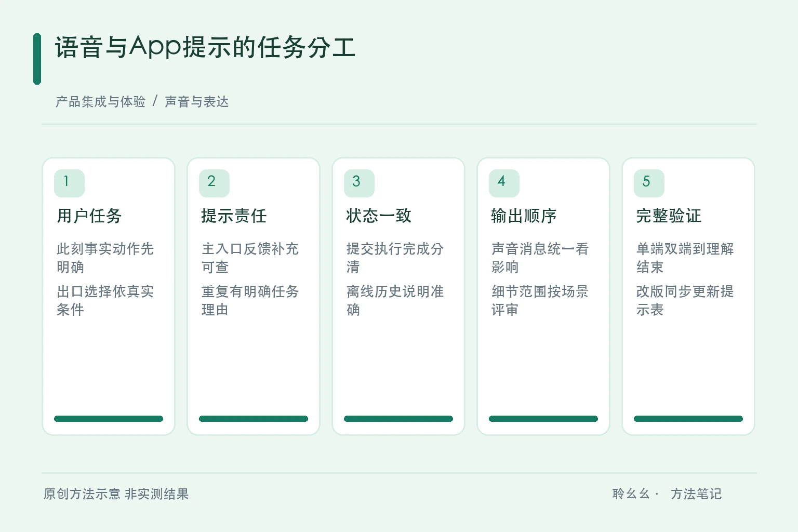Select the footer note 原创方法示意 非实测结果
Viewport: 798px width, 532px height.
(116, 494)
